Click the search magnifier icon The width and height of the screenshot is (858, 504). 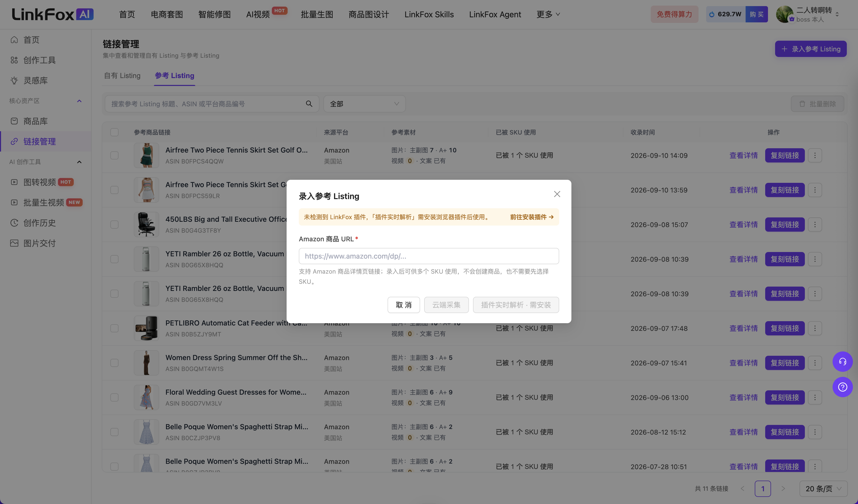(x=309, y=104)
